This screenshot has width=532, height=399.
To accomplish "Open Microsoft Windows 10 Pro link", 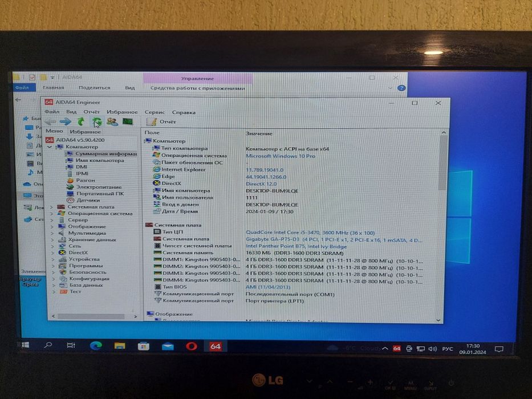I will pyautogui.click(x=280, y=156).
